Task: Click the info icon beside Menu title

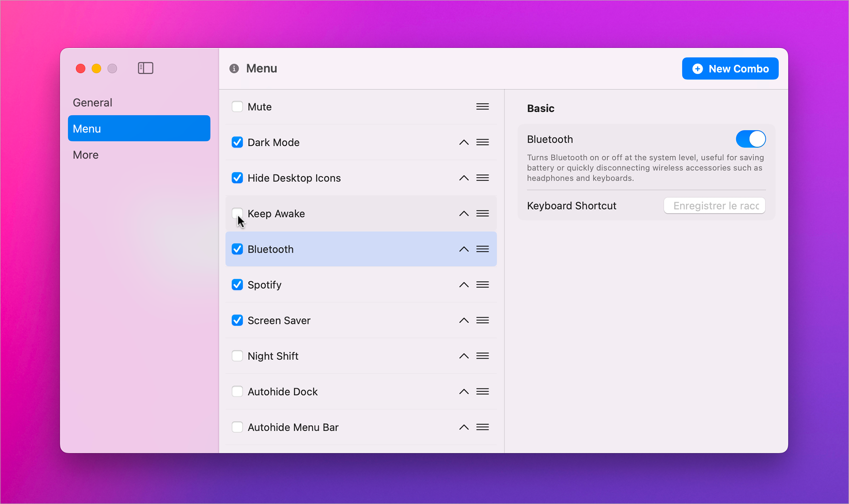Action: tap(233, 68)
